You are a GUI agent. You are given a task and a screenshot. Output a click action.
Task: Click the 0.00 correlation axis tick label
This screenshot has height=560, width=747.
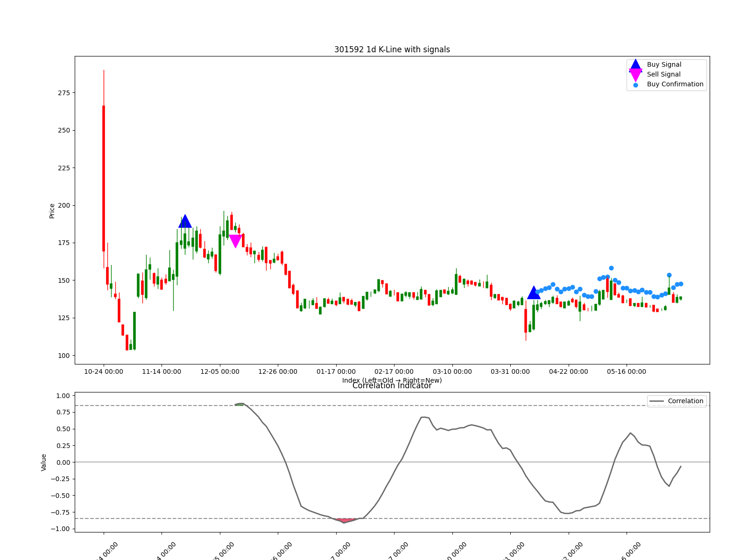pyautogui.click(x=63, y=462)
